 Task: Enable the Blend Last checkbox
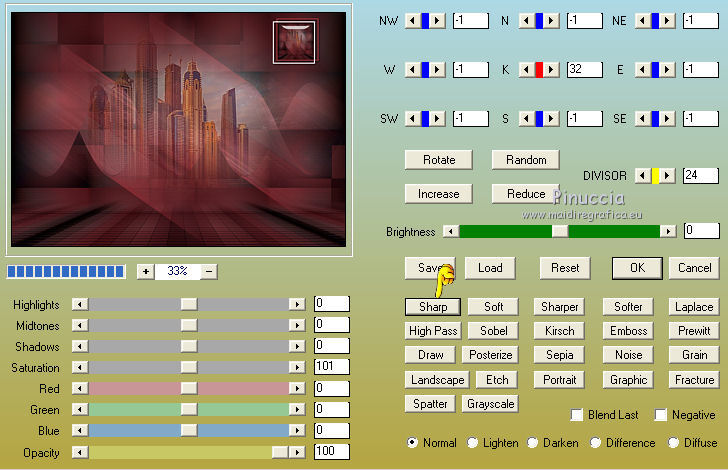point(577,415)
